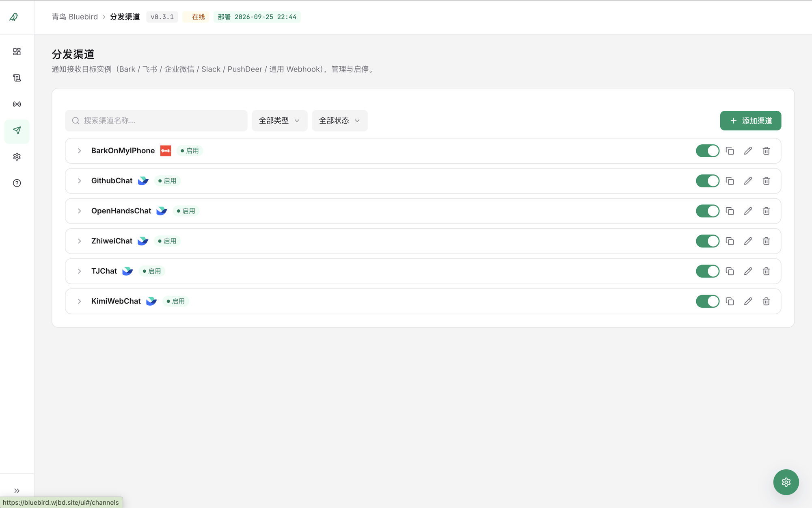Expand the GithubChat row chevron

point(80,181)
